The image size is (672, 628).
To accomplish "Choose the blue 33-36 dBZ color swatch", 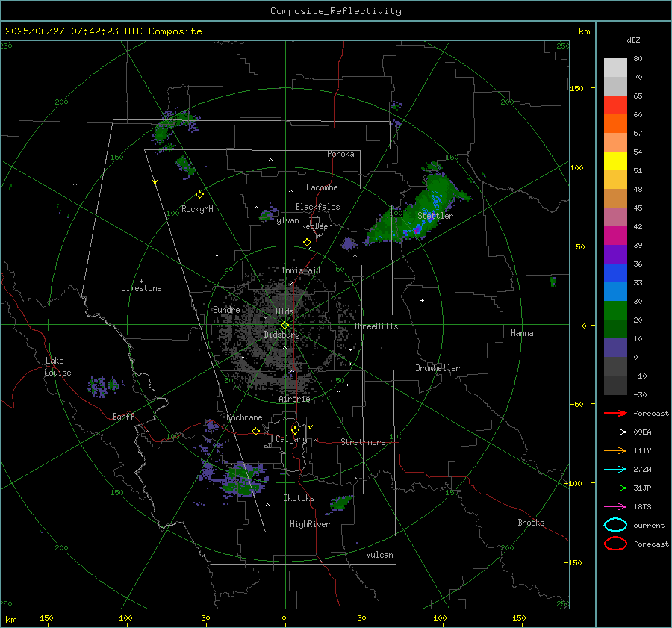I will 615,273.
